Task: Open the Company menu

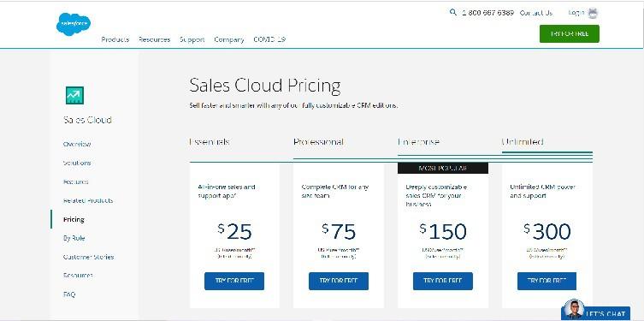Action: pos(229,39)
